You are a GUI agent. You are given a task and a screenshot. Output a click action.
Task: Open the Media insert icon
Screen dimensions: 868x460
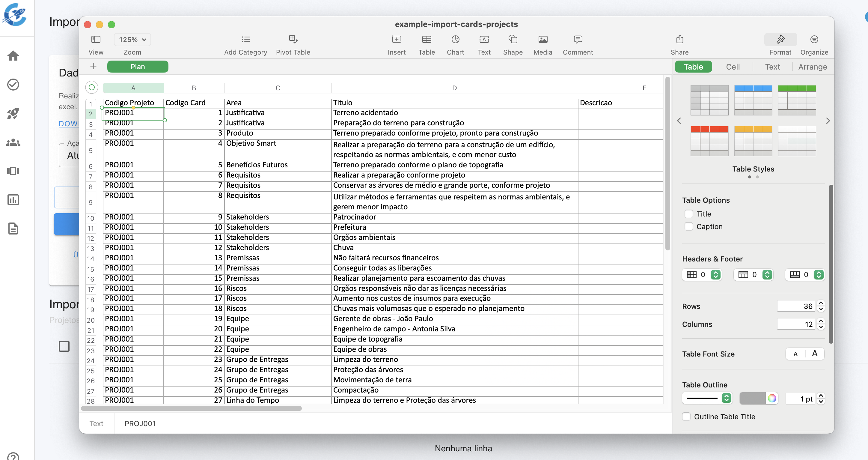pos(542,40)
